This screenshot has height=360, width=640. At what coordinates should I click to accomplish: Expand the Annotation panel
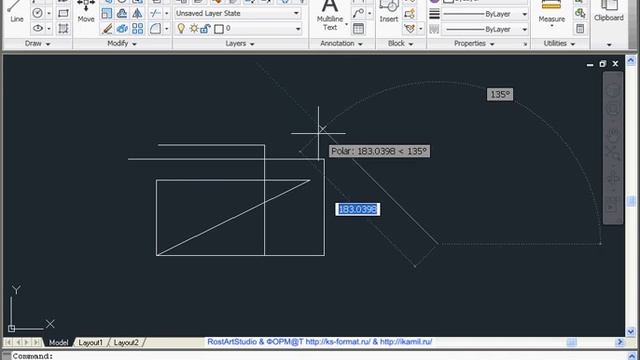(341, 43)
